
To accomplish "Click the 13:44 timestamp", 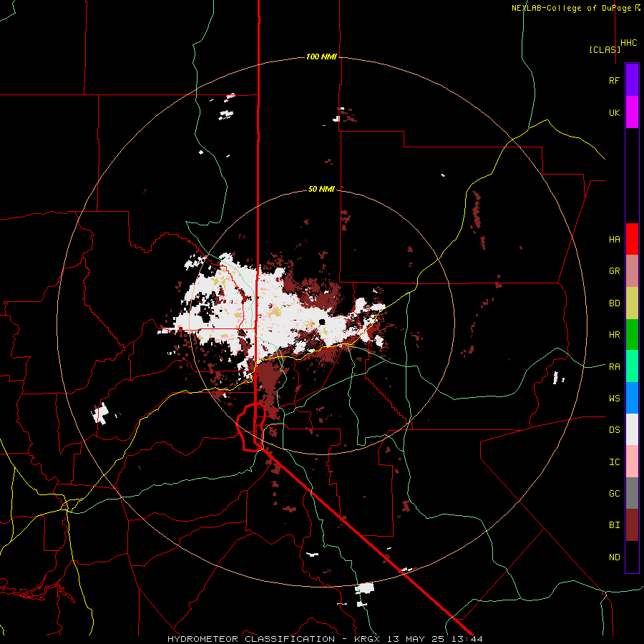I will [x=467, y=639].
